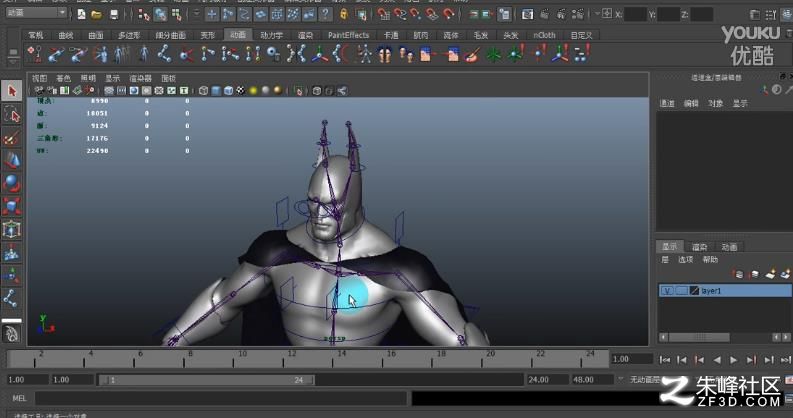Activate the Universal Manipulator tool
The image size is (793, 418).
pos(12,230)
